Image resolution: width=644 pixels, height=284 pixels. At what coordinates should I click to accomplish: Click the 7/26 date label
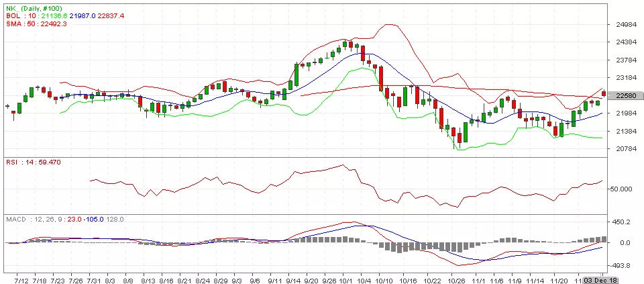[x=76, y=280]
